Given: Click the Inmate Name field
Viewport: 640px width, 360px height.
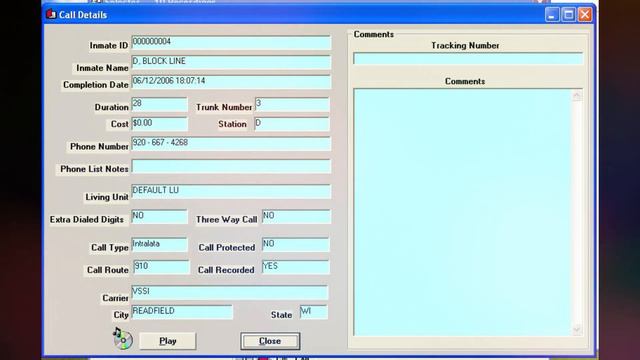Looking at the screenshot, I should click(231, 62).
